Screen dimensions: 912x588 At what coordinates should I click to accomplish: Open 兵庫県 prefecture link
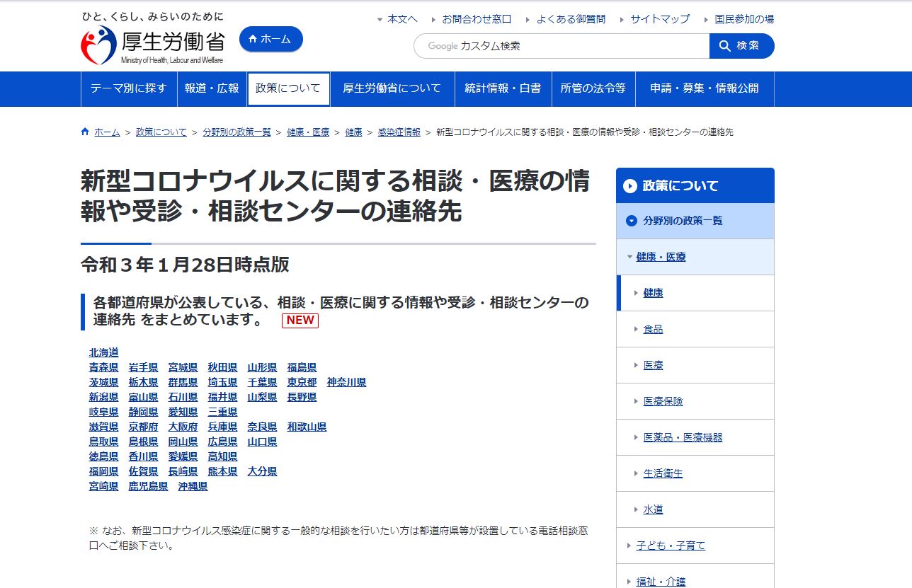(223, 427)
